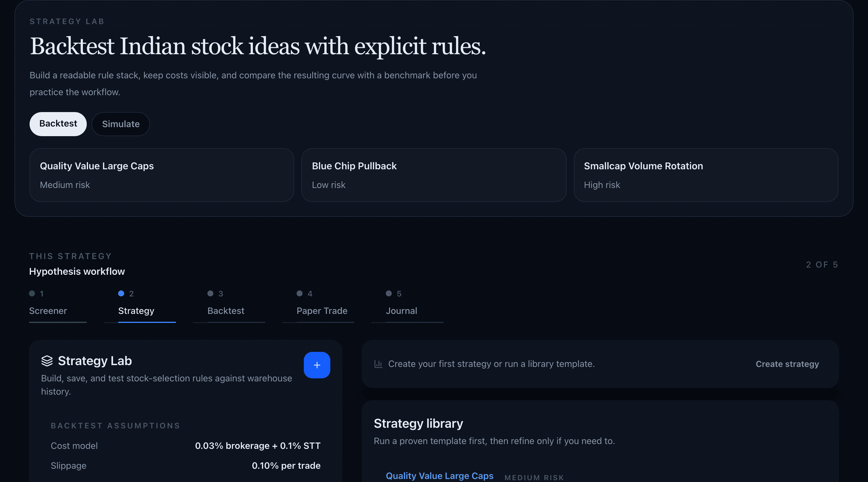Choose Smallcap Volume Rotation high risk card
This screenshot has height=482, width=868.
point(706,175)
